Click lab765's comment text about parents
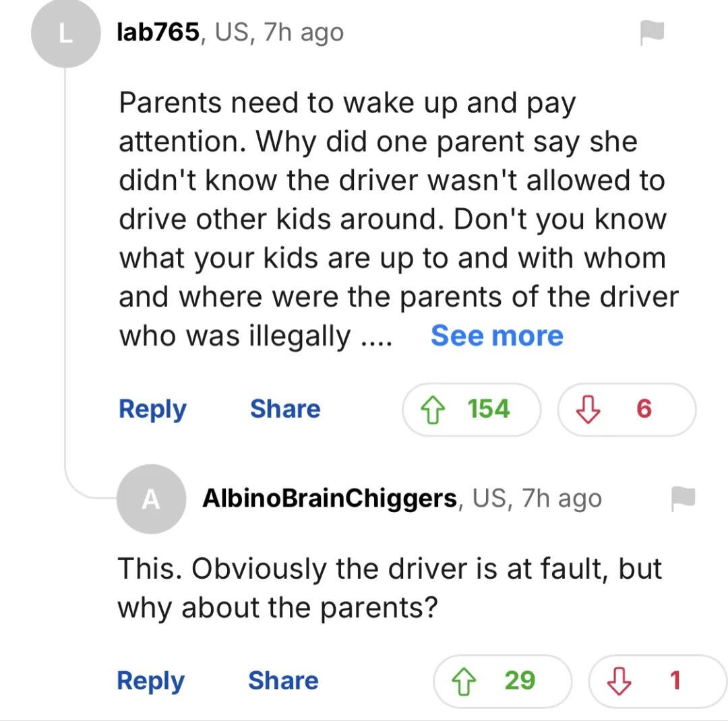Screen dimensions: 728x721 [391, 219]
